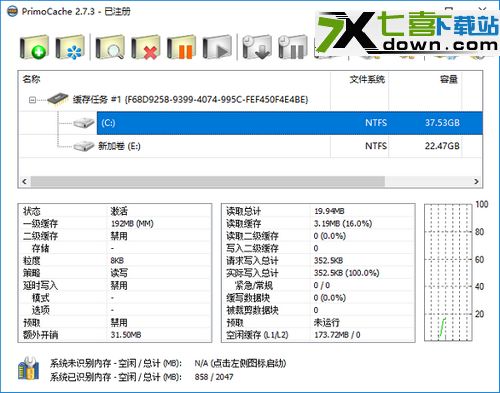Click the create new cache task icon
500x393 pixels.
click(x=34, y=47)
